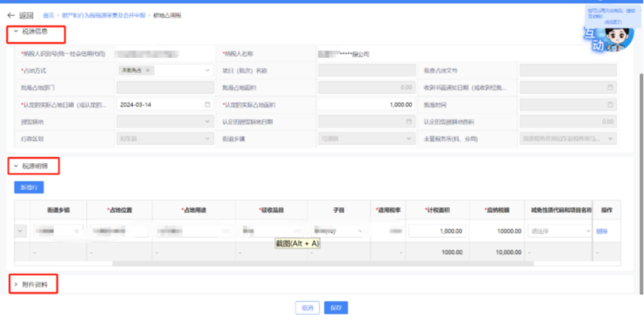Screen dimensions: 644x321
Task: Collapse the 税源信息 section
Action: (x=16, y=31)
